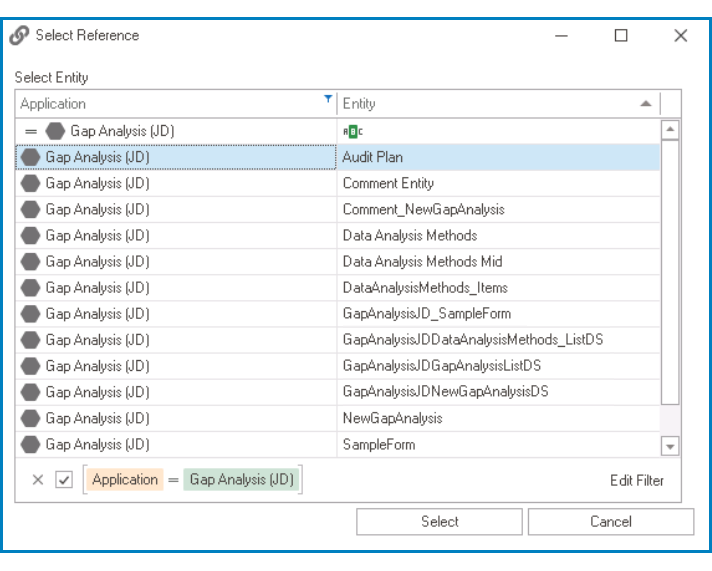
Task: Remove the filter with the X icon
Action: (x=38, y=480)
